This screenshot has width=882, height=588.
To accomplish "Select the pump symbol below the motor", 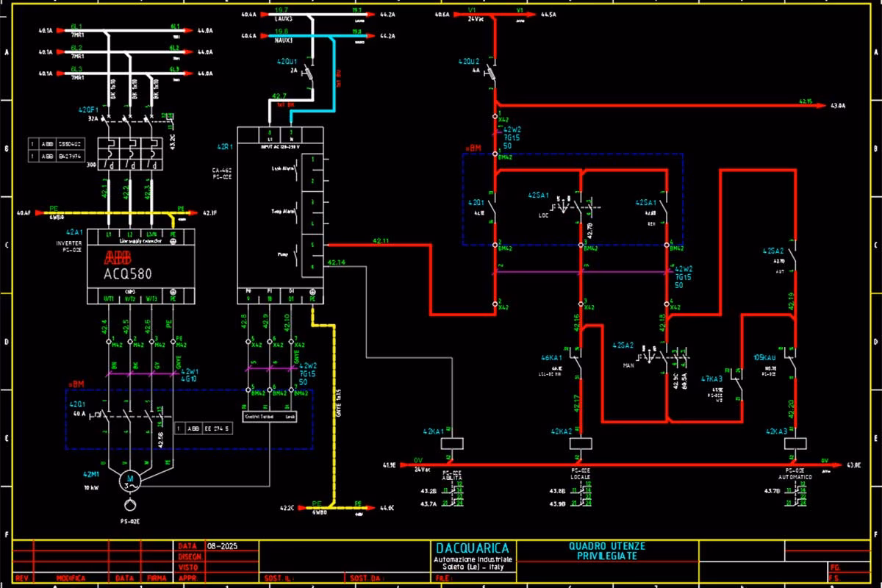I will coord(130,505).
